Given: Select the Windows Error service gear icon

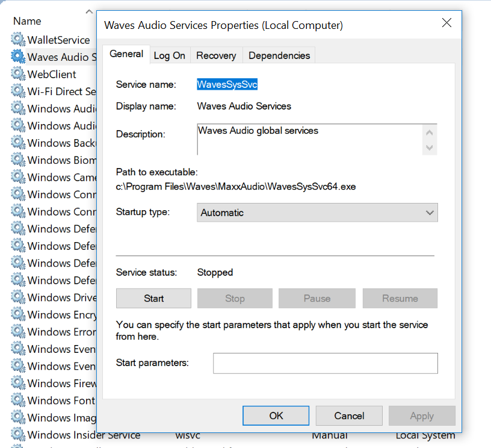Looking at the screenshot, I should [x=18, y=331].
